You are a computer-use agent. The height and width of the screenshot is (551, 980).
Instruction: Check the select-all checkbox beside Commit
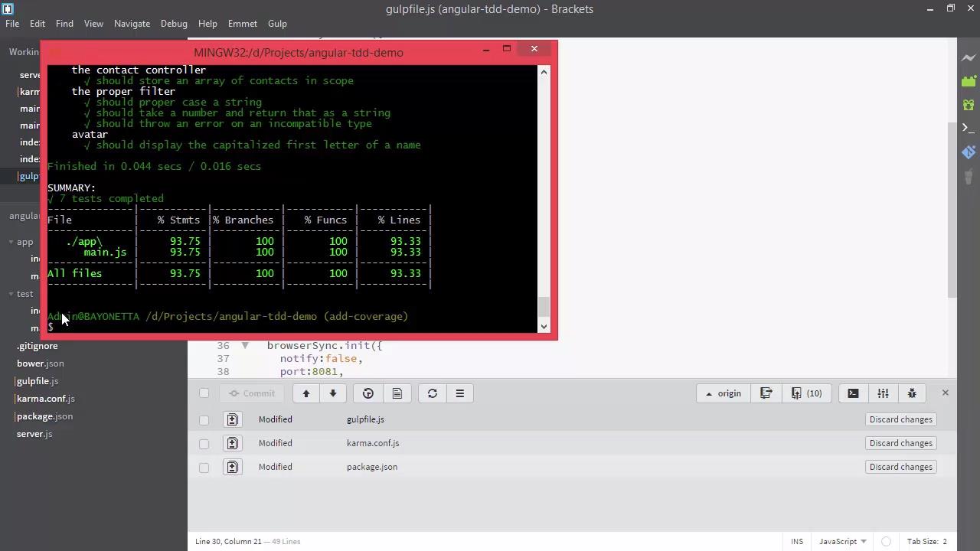click(x=204, y=393)
